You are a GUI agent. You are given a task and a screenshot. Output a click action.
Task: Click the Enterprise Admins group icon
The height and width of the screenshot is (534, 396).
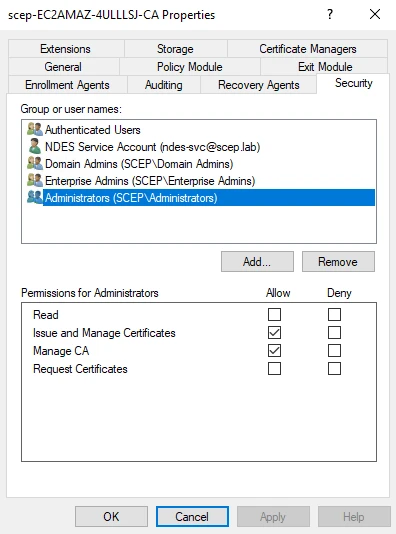coord(35,180)
